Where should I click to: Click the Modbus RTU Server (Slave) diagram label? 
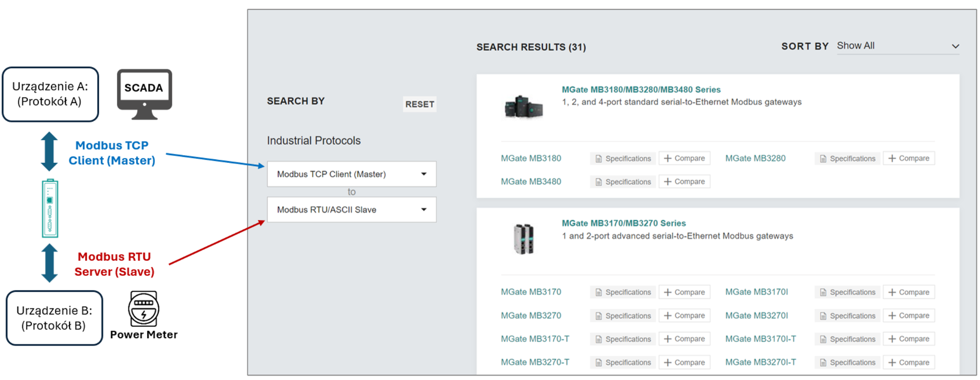[114, 264]
